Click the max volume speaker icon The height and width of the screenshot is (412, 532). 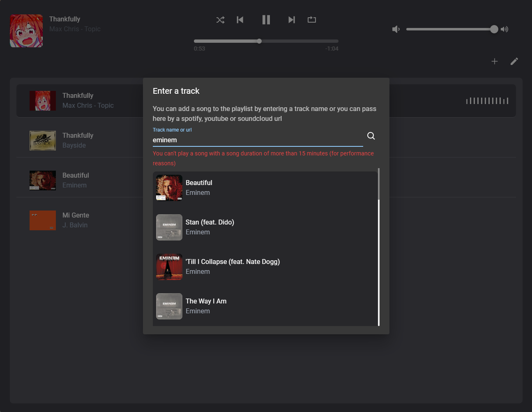pos(504,29)
